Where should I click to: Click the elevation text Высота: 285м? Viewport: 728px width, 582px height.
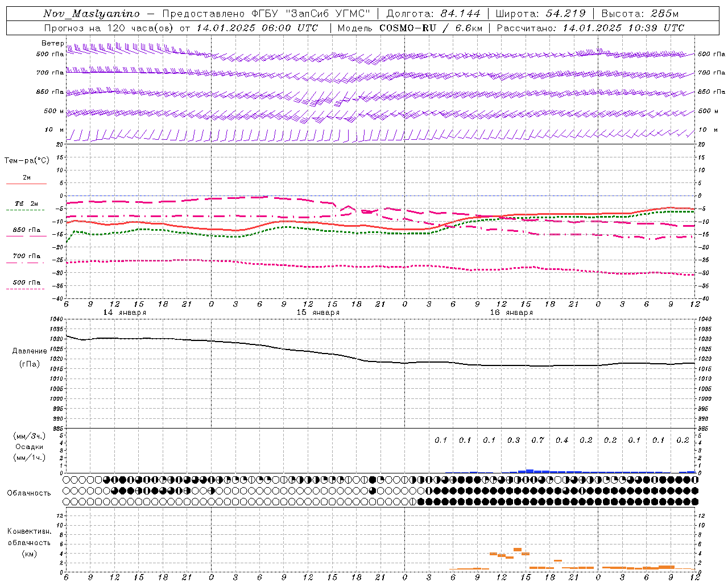click(640, 14)
